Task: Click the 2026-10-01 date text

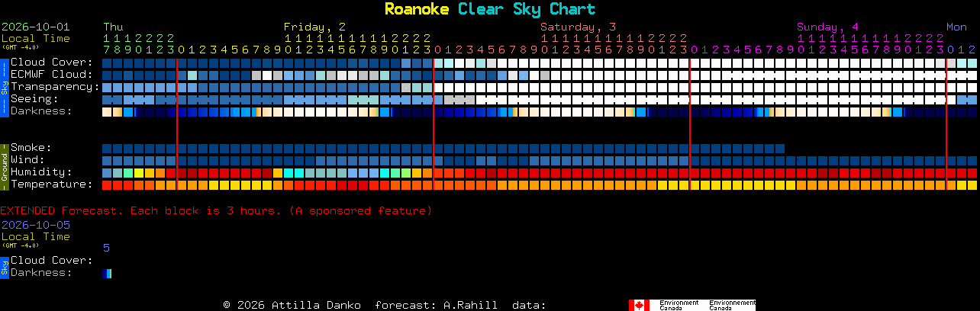Action: pyautogui.click(x=35, y=27)
